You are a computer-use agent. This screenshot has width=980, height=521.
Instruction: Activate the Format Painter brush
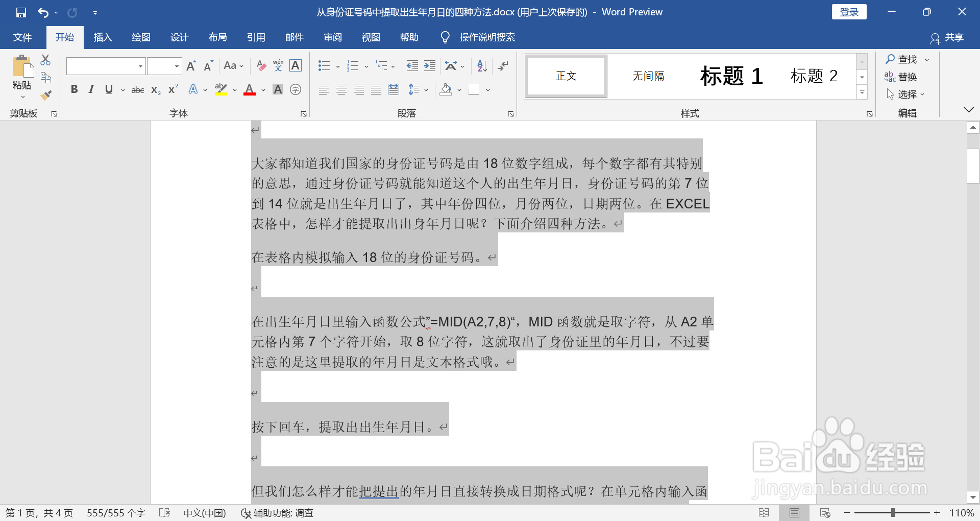pos(45,95)
